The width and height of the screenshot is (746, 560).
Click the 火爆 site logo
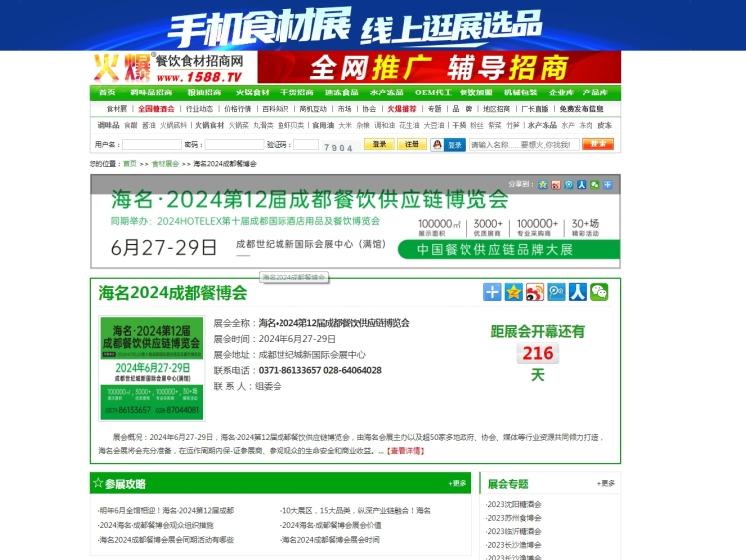coord(121,67)
